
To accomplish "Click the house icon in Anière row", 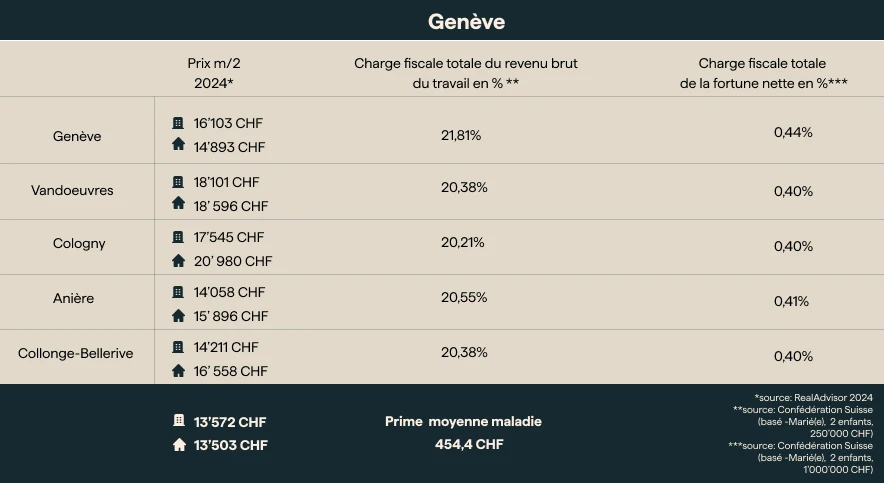I will 178,315.
